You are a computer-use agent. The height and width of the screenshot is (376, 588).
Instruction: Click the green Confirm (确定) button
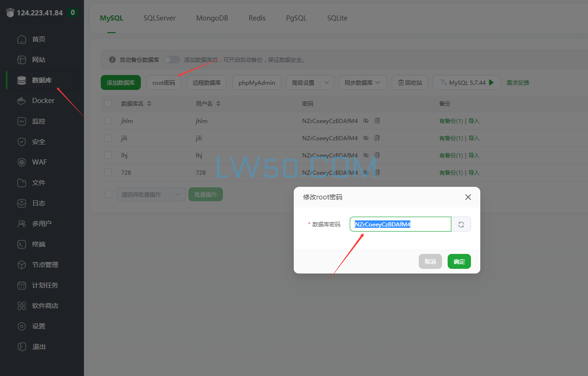[x=459, y=261]
